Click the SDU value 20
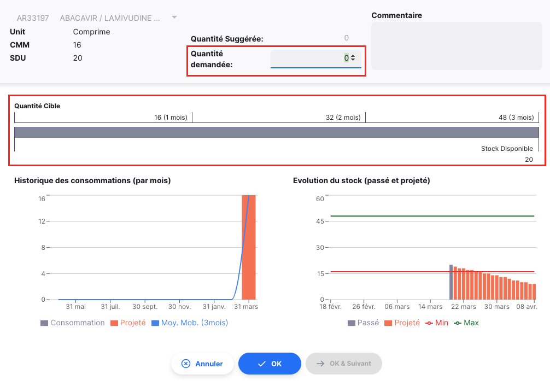The width and height of the screenshot is (550, 392). [78, 58]
